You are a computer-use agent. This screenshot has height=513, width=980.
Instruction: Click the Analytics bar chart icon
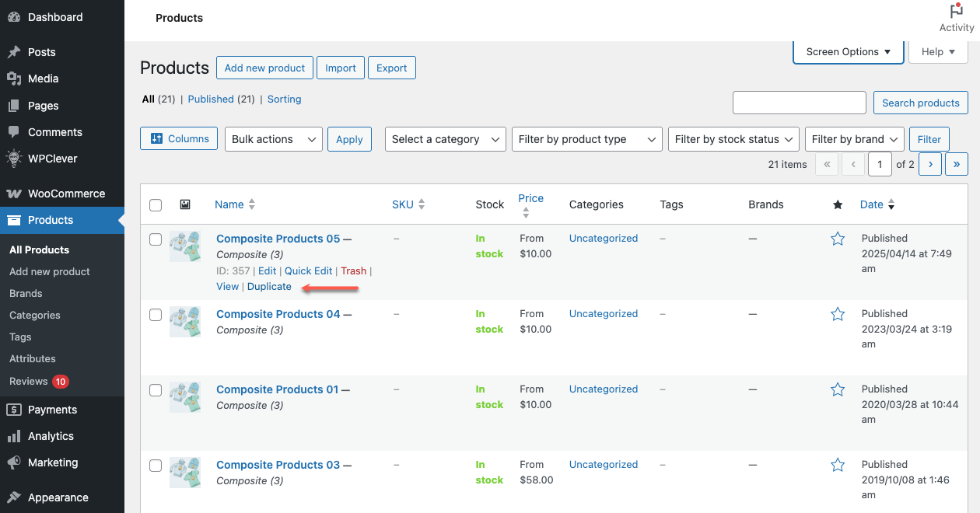[x=14, y=436]
